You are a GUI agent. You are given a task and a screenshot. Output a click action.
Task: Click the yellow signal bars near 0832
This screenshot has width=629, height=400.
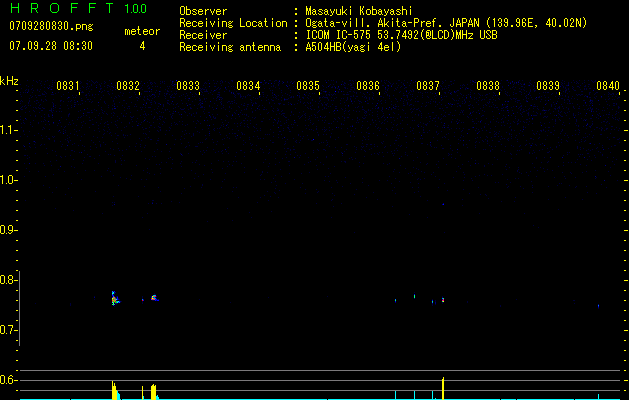(154, 392)
